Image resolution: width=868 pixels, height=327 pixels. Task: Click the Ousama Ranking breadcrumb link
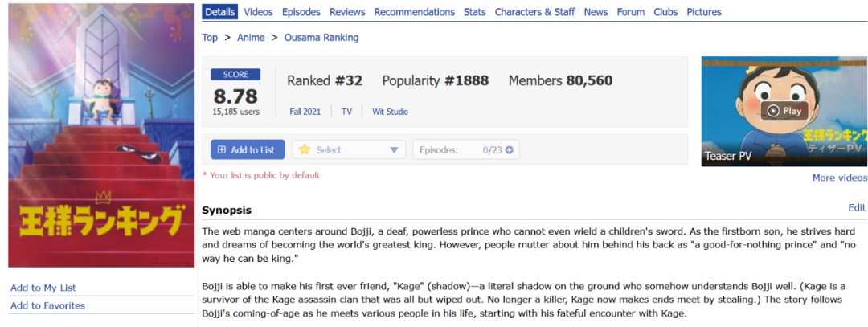(x=321, y=38)
